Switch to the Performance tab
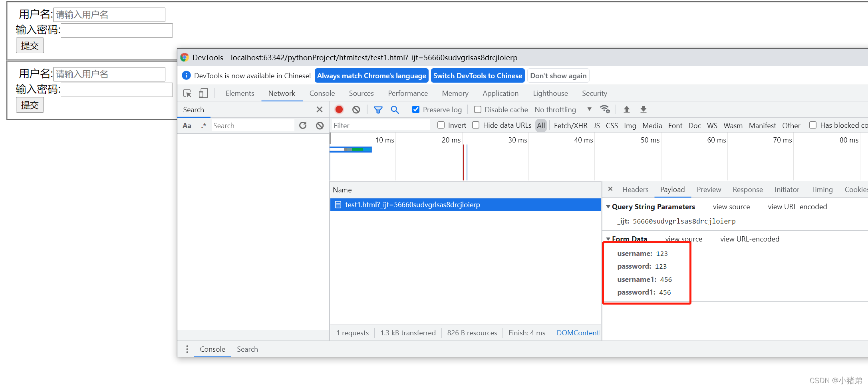 coord(408,93)
